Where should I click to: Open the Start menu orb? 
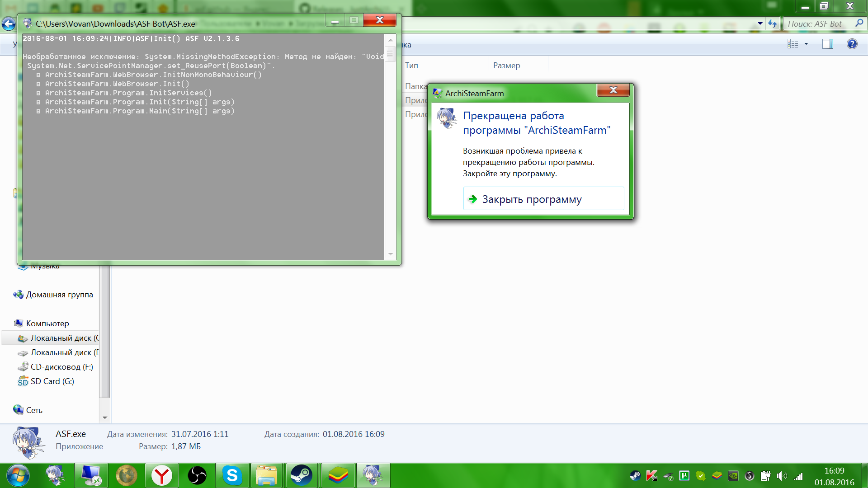[x=18, y=475]
